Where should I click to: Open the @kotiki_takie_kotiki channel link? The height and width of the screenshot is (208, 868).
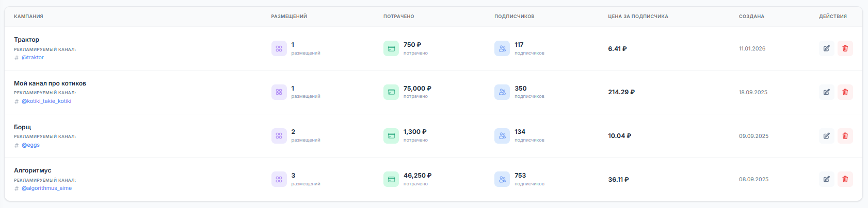click(46, 101)
